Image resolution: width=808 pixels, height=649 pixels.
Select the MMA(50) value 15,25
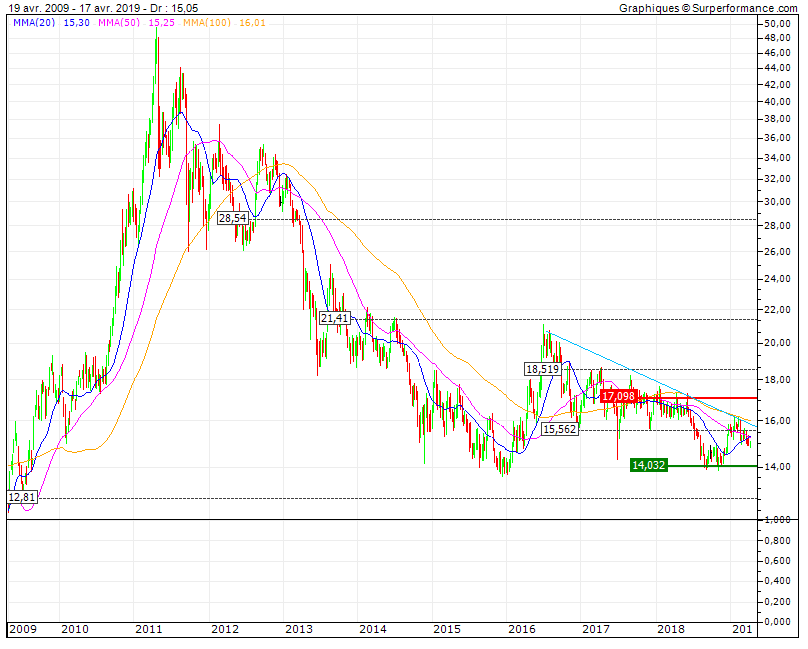[162, 23]
